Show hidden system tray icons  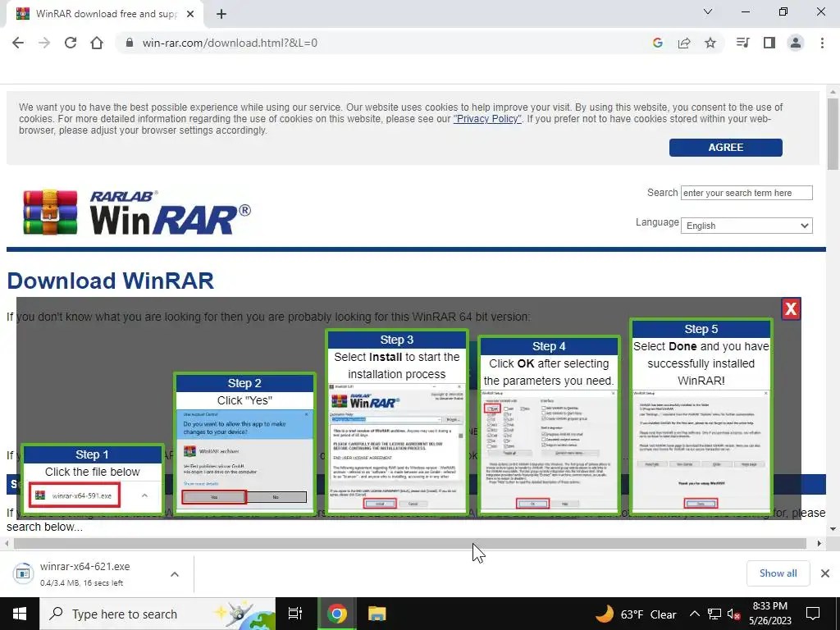[694, 614]
